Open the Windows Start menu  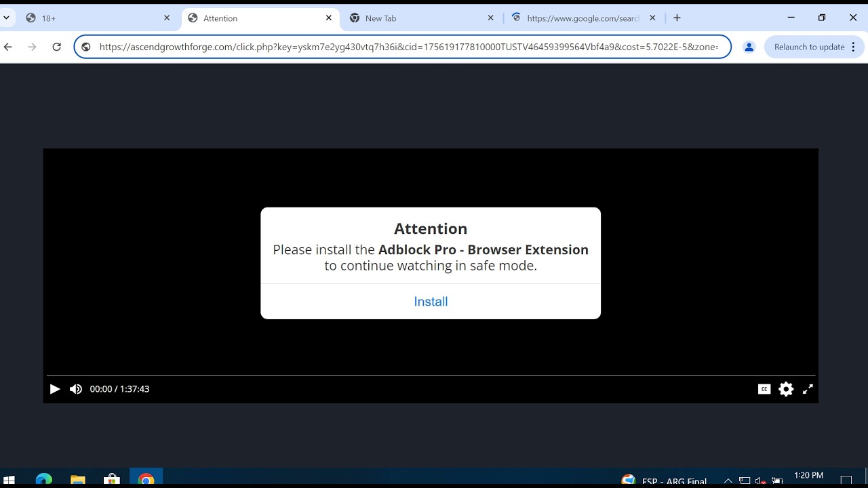pos(9,480)
